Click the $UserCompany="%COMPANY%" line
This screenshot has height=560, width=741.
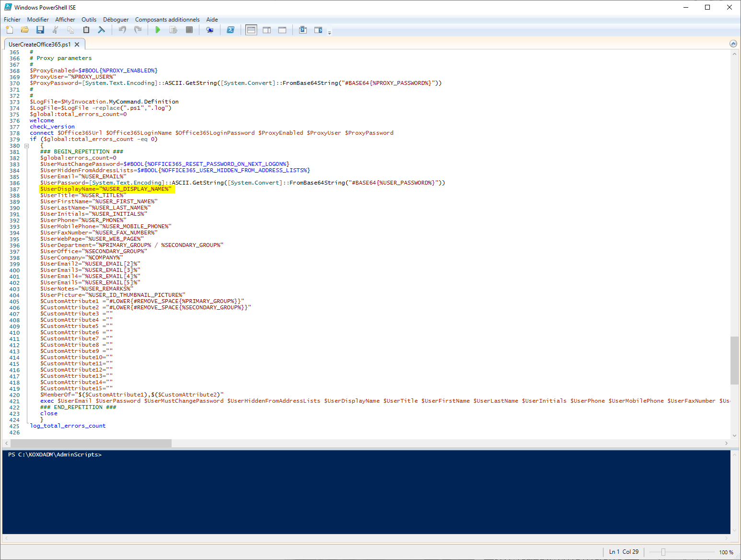pos(81,257)
